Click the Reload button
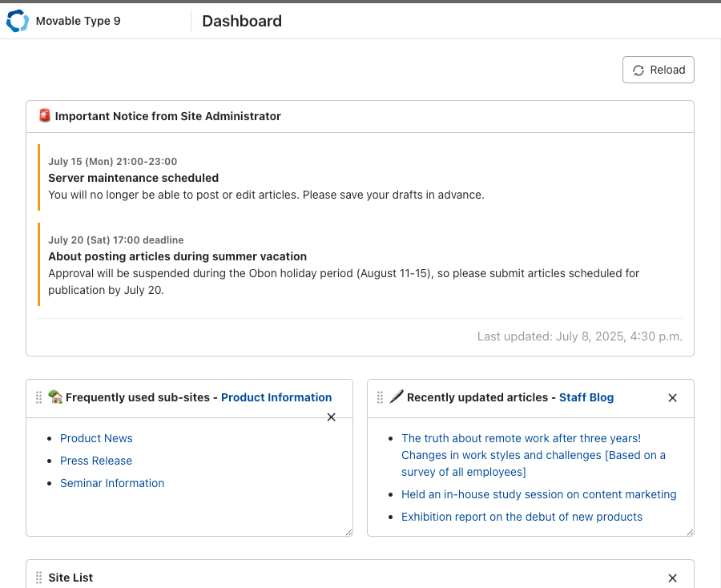The image size is (721, 588). tap(658, 70)
